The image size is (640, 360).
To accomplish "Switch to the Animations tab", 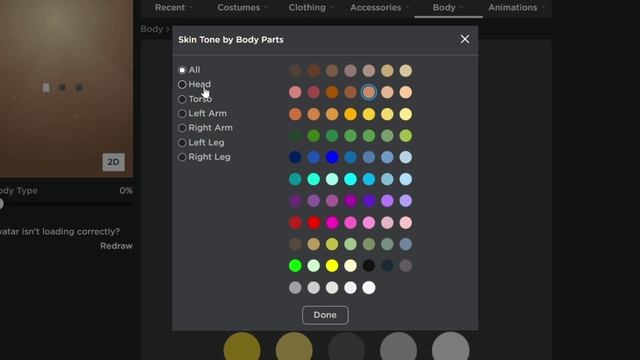I will tap(517, 7).
